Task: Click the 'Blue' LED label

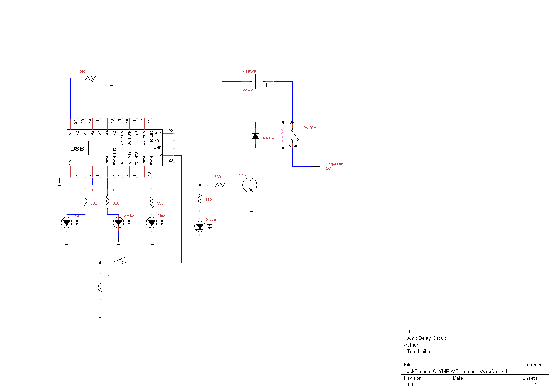Action: 161,216
